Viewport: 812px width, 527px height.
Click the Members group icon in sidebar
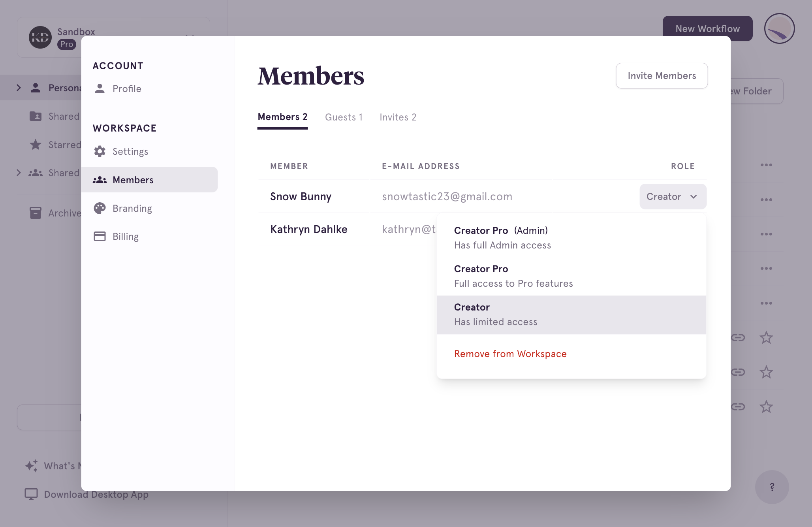[100, 180]
